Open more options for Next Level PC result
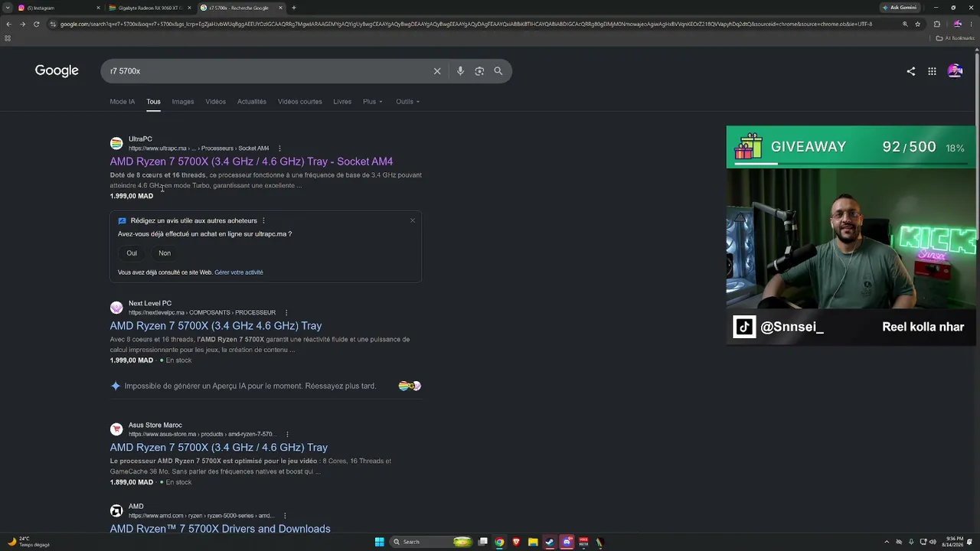980x551 pixels. pos(286,312)
